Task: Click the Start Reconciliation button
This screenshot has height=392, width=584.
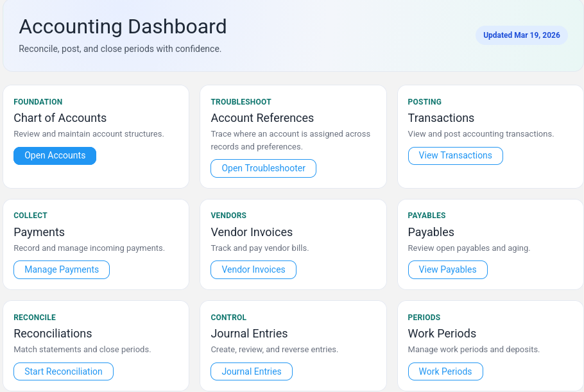Action: (x=64, y=371)
